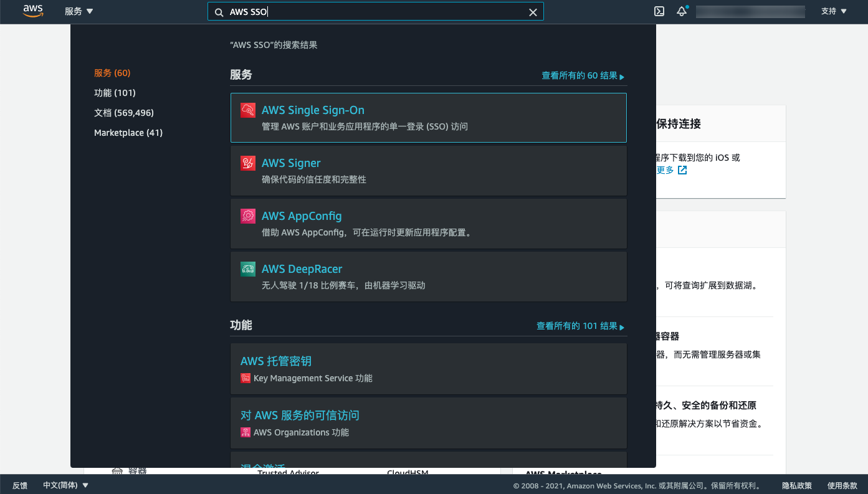Screen dimensions: 868x494
Task: Expand the 服务 dropdown menu
Action: pyautogui.click(x=79, y=11)
